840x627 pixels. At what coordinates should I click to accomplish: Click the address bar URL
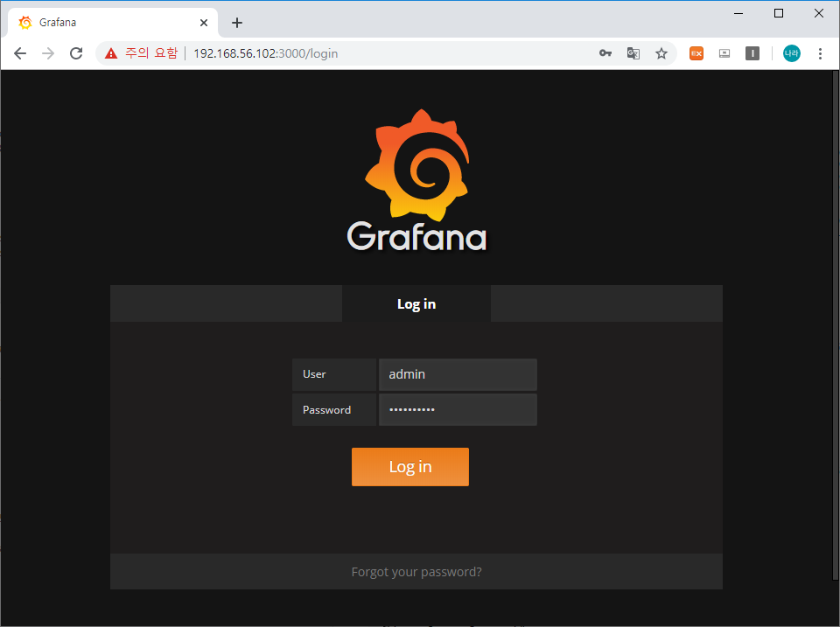click(x=266, y=53)
